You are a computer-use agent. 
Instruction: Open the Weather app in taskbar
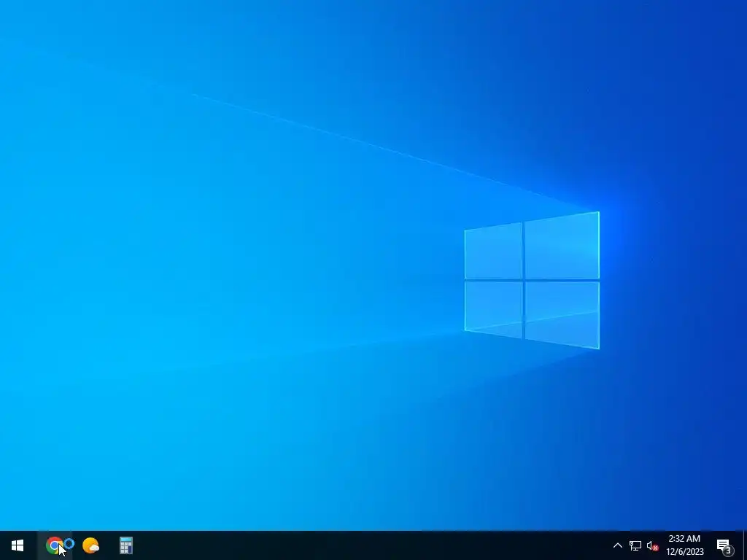(90, 545)
